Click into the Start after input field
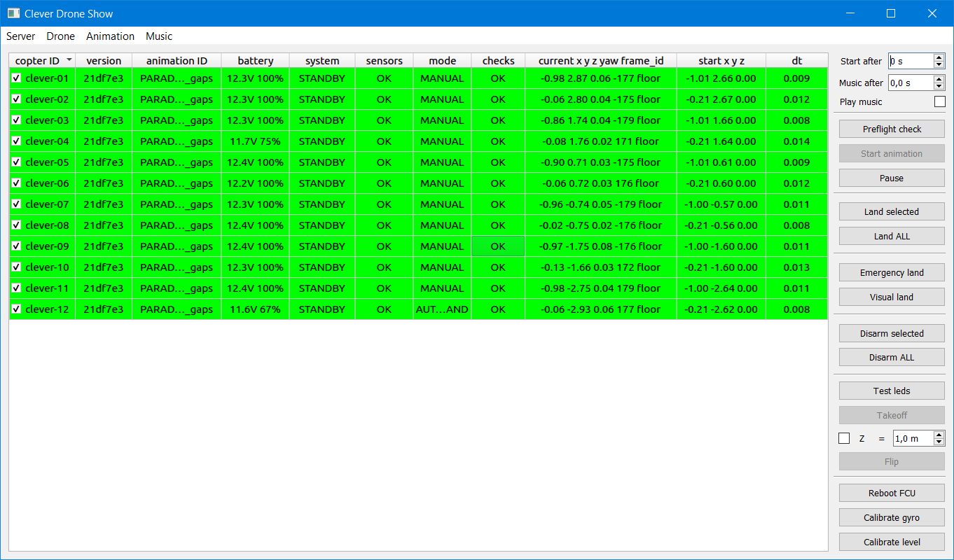The image size is (954, 560). [911, 62]
